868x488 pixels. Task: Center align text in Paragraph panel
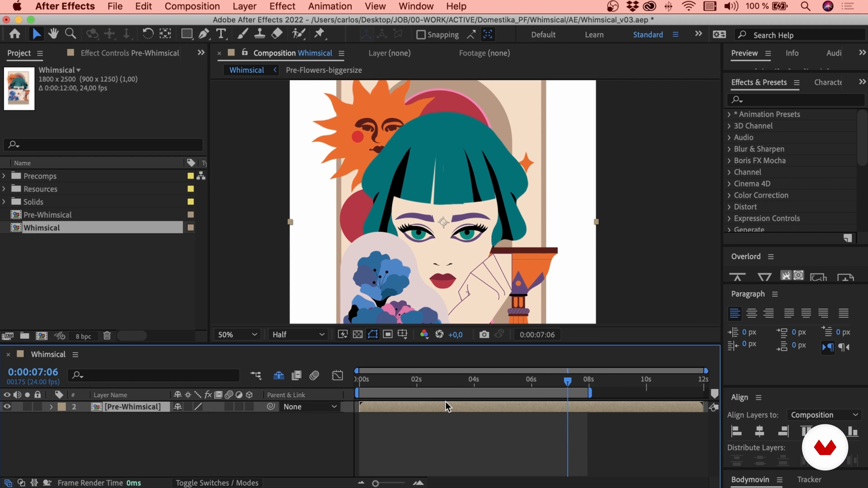(x=752, y=313)
